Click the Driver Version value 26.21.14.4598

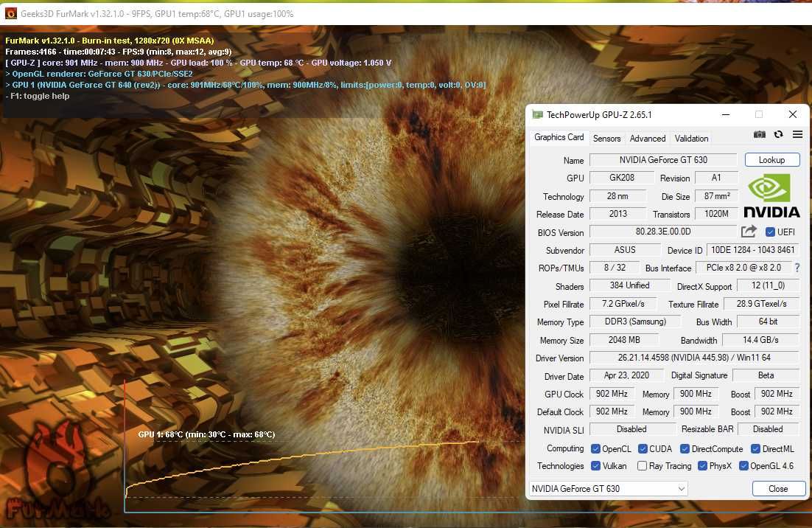coord(694,358)
